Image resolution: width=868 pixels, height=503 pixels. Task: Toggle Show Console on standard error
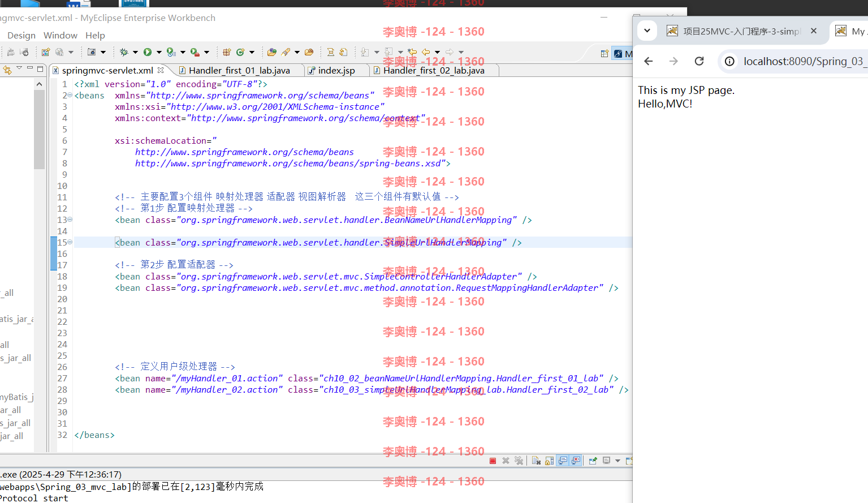(x=576, y=461)
